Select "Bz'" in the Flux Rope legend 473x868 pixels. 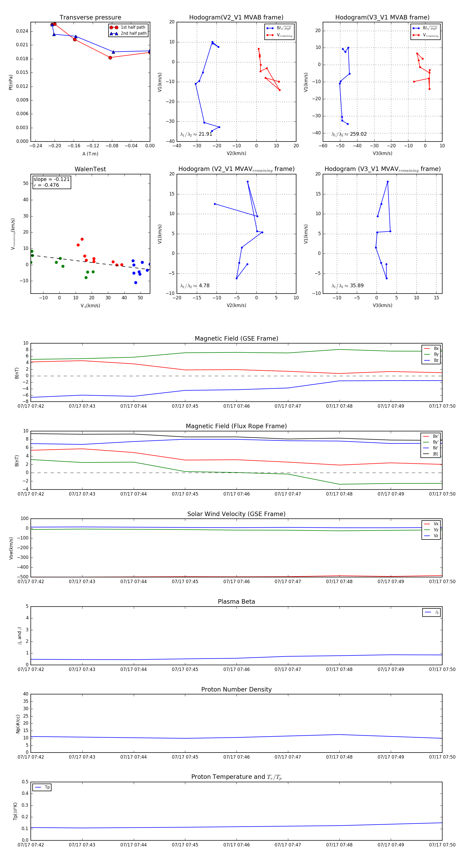[431, 448]
